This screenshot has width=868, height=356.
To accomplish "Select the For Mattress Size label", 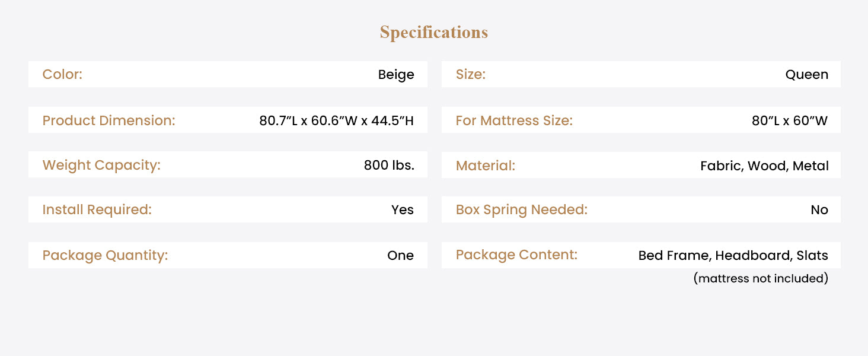I will (513, 120).
